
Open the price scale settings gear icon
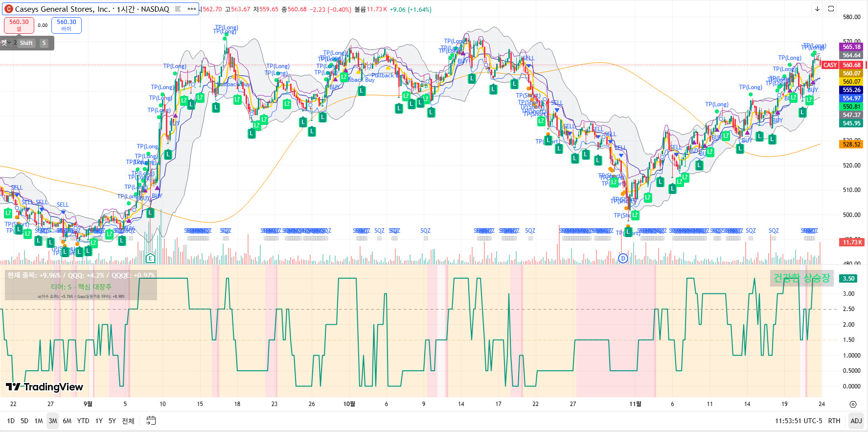coord(853,404)
